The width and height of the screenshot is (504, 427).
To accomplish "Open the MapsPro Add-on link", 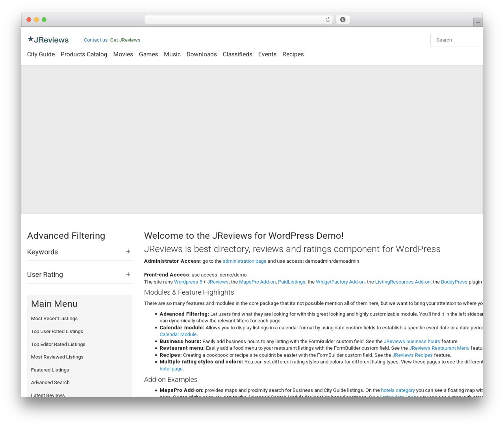I will click(x=257, y=282).
